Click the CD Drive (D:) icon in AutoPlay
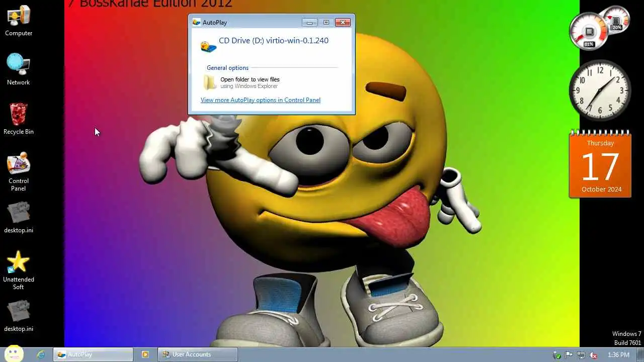The height and width of the screenshot is (362, 644). coord(208,46)
